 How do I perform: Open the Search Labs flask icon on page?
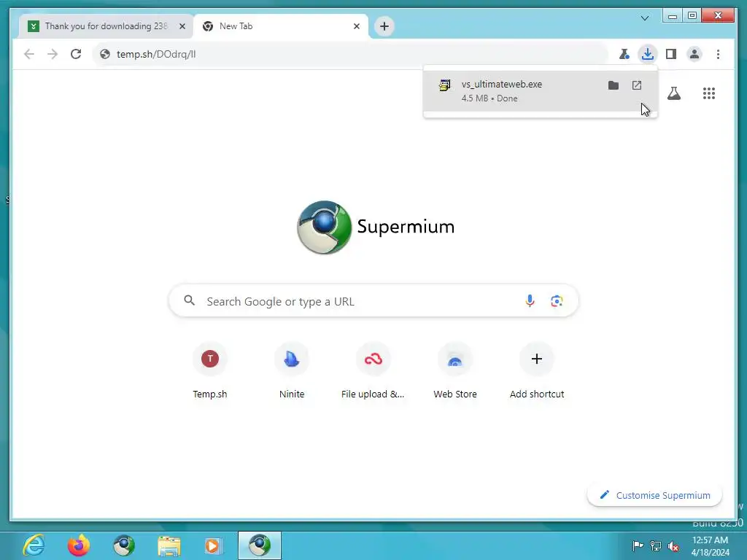click(673, 93)
